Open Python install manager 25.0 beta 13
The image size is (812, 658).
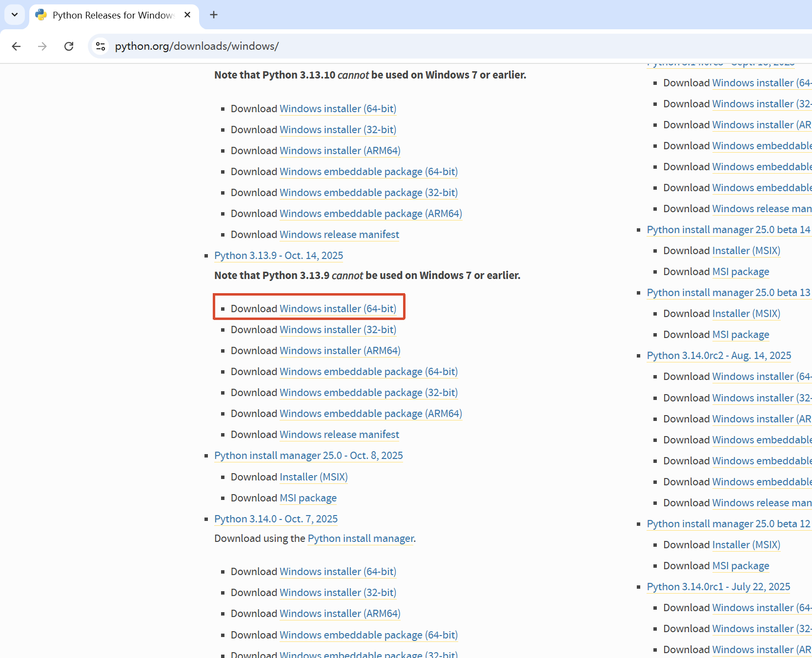[729, 293]
